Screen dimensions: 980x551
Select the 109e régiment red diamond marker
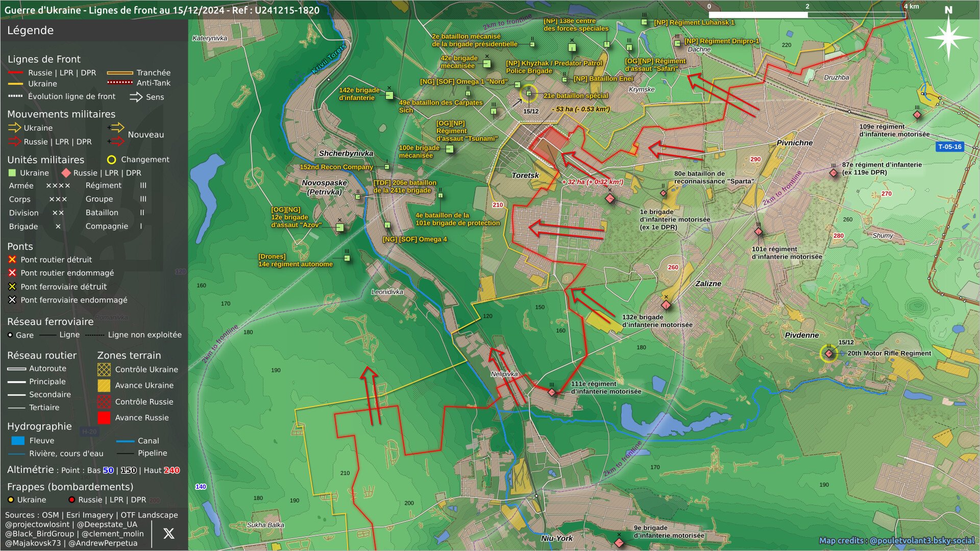click(917, 115)
